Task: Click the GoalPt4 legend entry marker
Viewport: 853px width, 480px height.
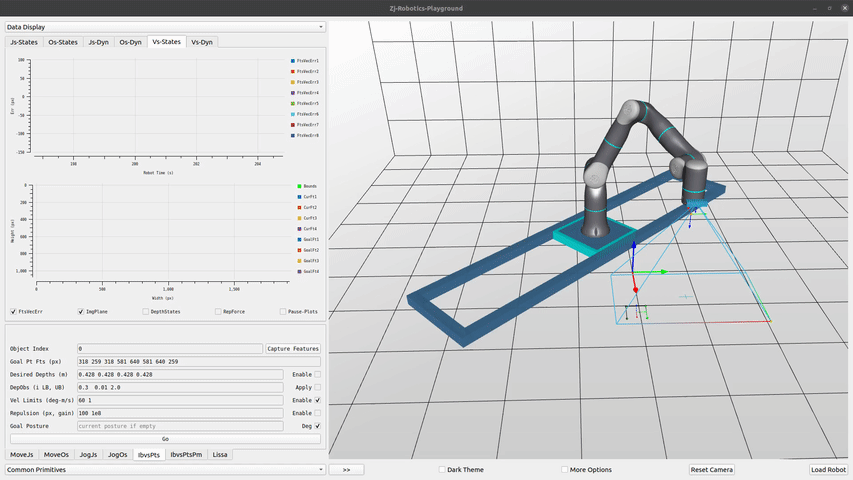Action: [299, 271]
